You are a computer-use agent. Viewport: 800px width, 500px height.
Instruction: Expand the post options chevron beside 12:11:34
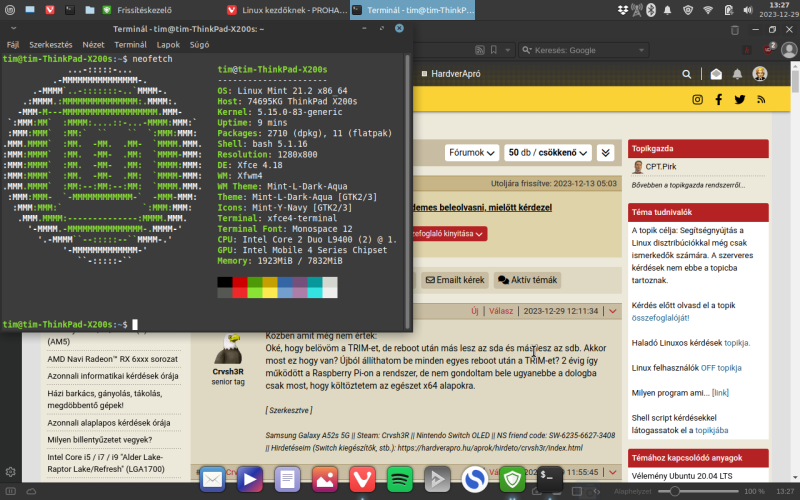(613, 311)
